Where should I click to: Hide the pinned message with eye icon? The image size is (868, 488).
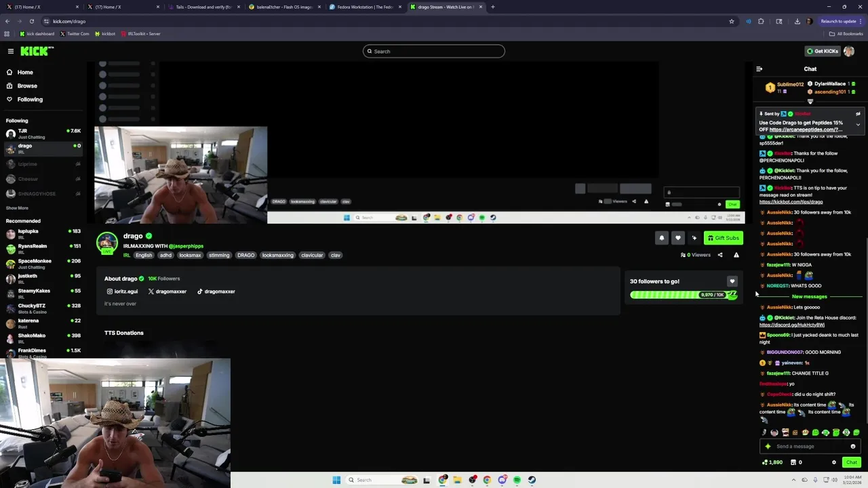click(858, 114)
